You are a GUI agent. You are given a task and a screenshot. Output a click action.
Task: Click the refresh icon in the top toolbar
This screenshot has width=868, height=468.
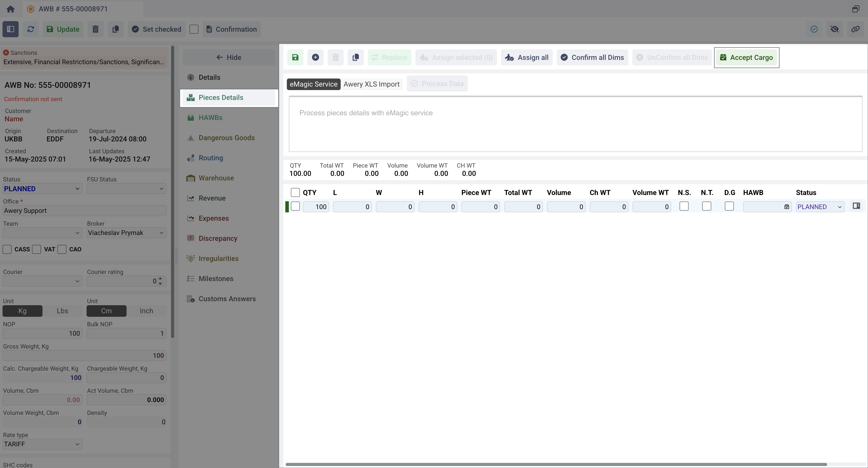(x=31, y=29)
